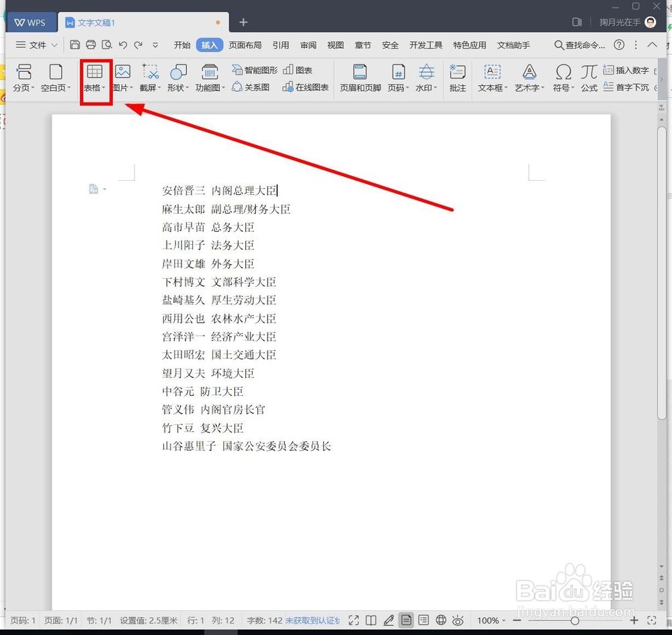Click the 查找命令 search field
The height and width of the screenshot is (635, 672).
click(x=579, y=45)
